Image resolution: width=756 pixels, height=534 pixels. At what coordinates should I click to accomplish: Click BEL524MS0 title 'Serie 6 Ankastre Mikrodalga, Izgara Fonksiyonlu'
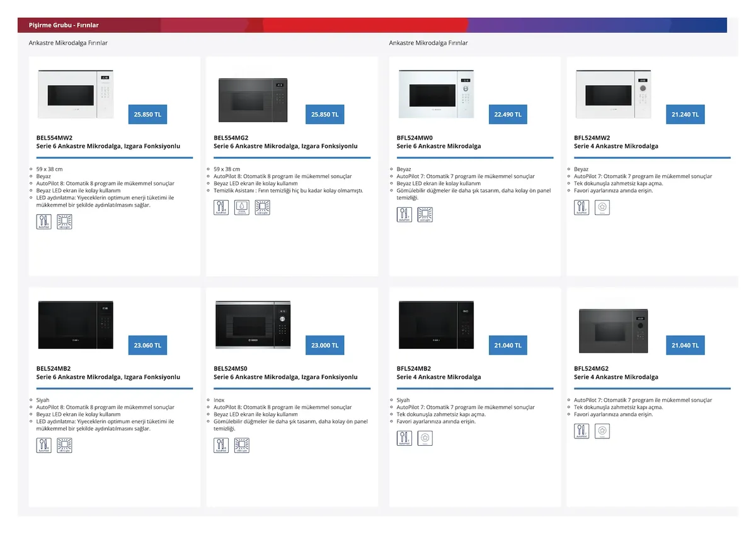(x=285, y=377)
